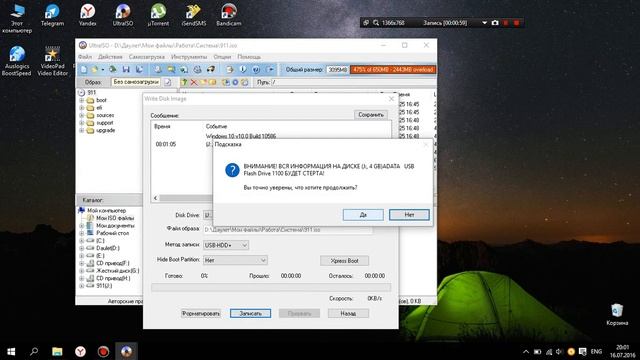Open the Bandicam desktop shortcut

coord(229,16)
